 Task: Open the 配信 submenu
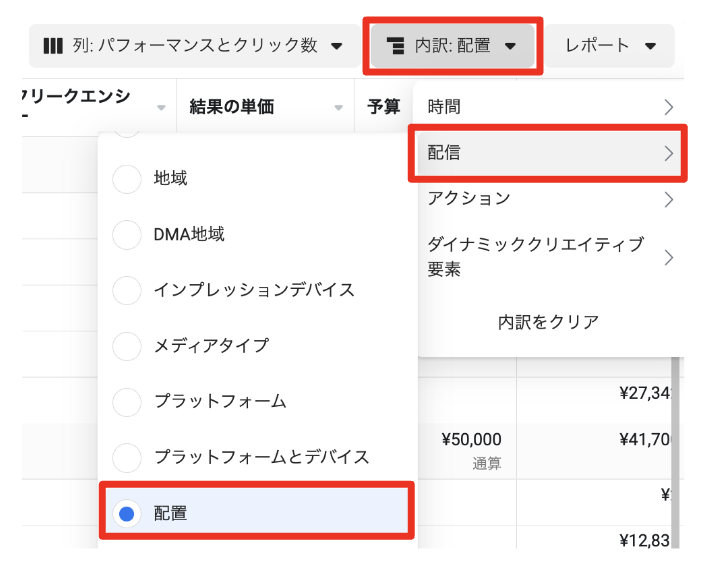[550, 153]
